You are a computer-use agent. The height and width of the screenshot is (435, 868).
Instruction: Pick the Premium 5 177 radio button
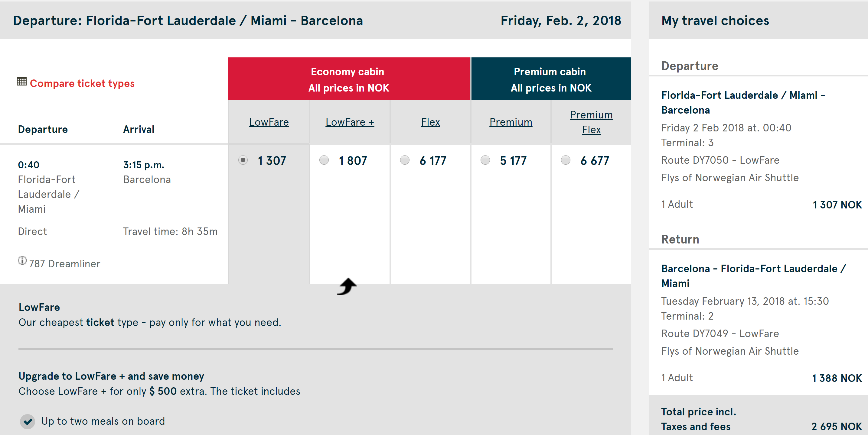click(485, 160)
